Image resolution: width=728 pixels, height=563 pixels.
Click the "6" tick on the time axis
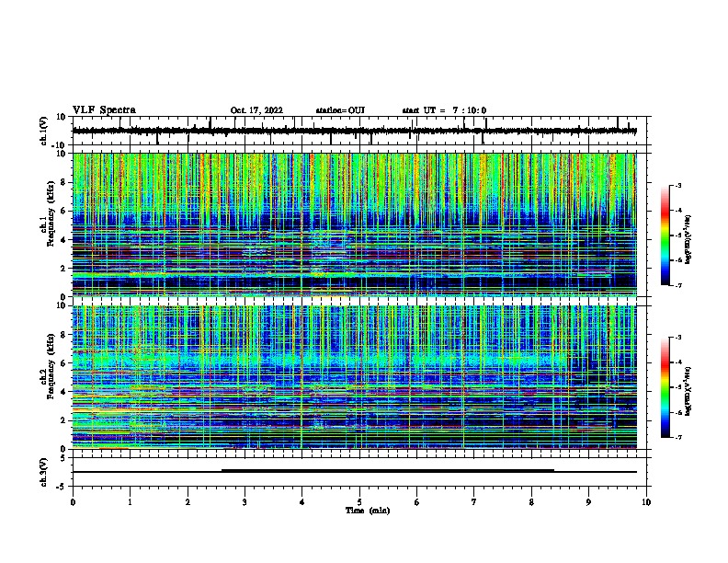tap(416, 502)
